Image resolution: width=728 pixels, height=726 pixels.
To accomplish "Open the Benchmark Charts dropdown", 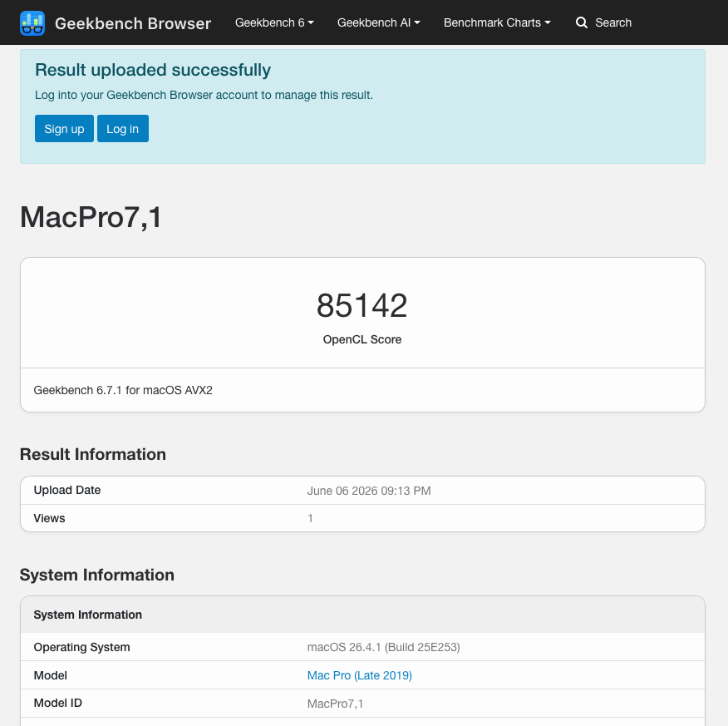I will coord(497,22).
